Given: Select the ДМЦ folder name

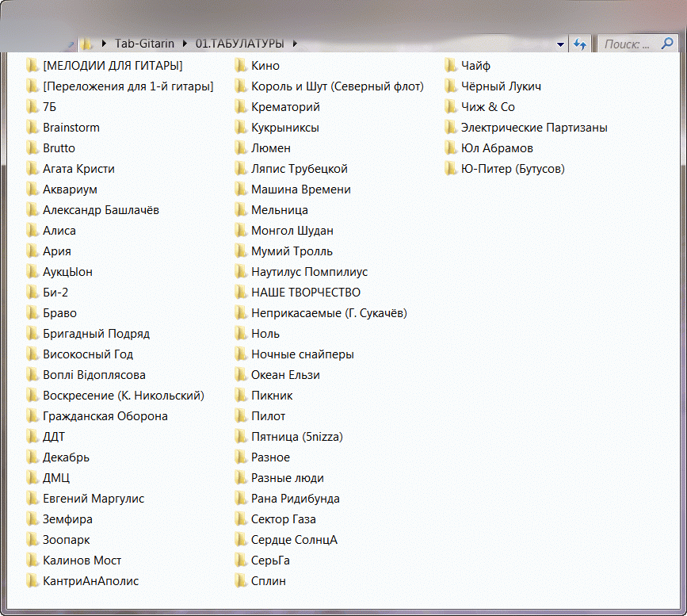Looking at the screenshot, I should (56, 478).
